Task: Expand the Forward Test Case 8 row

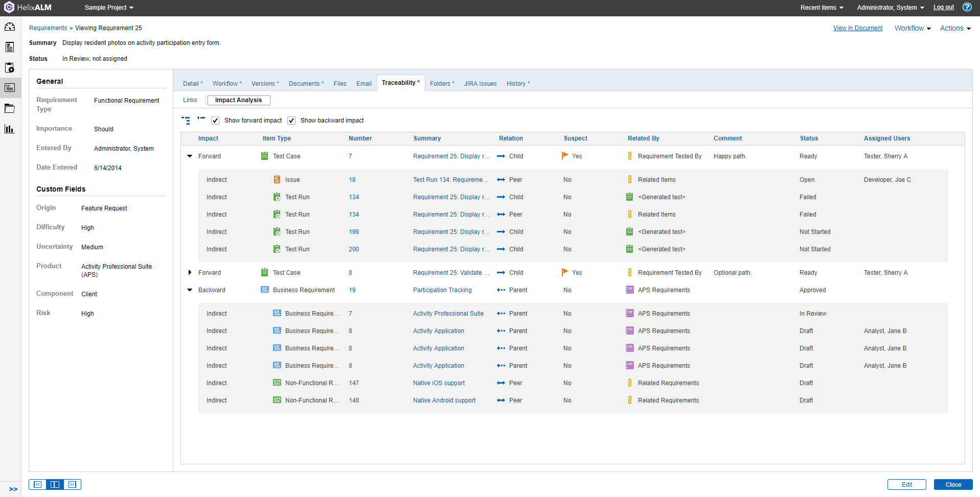Action: tap(190, 273)
